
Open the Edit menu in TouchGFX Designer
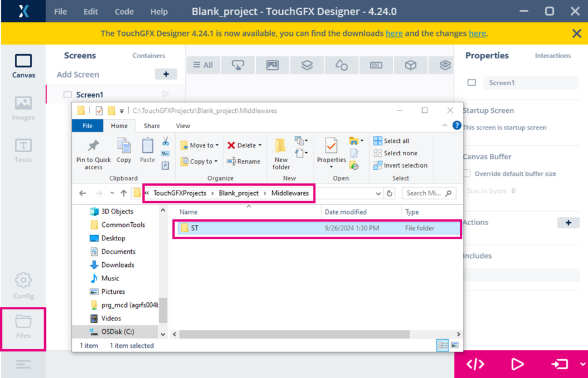point(91,12)
